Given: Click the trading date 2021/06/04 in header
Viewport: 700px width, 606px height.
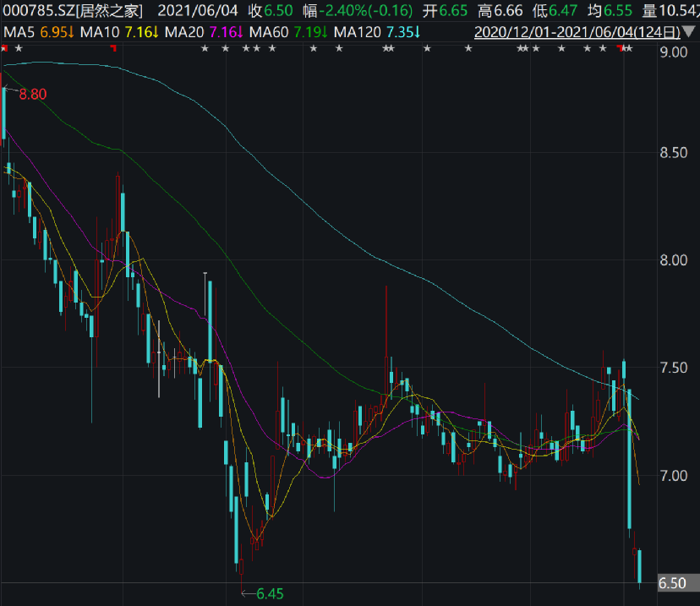Looking at the screenshot, I should (198, 10).
